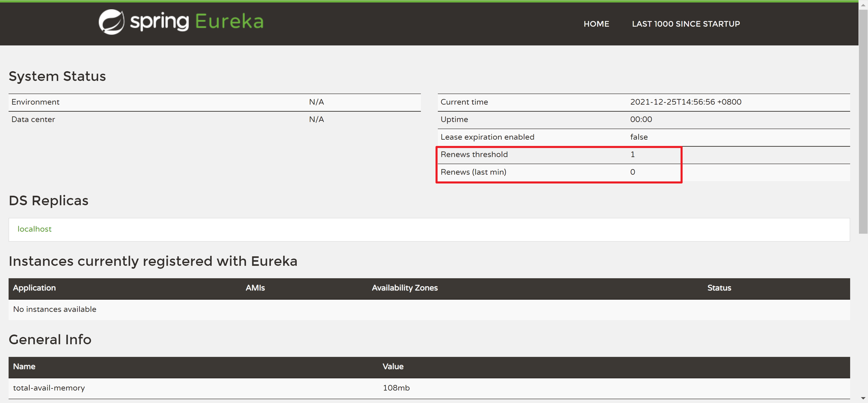Viewport: 868px width, 403px height.
Task: Click the AMIs column header
Action: pyautogui.click(x=255, y=288)
